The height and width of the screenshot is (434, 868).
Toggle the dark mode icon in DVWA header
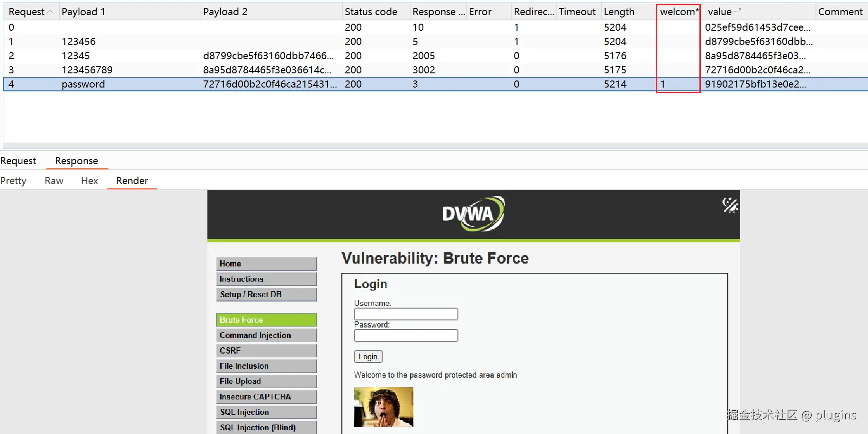pyautogui.click(x=730, y=205)
